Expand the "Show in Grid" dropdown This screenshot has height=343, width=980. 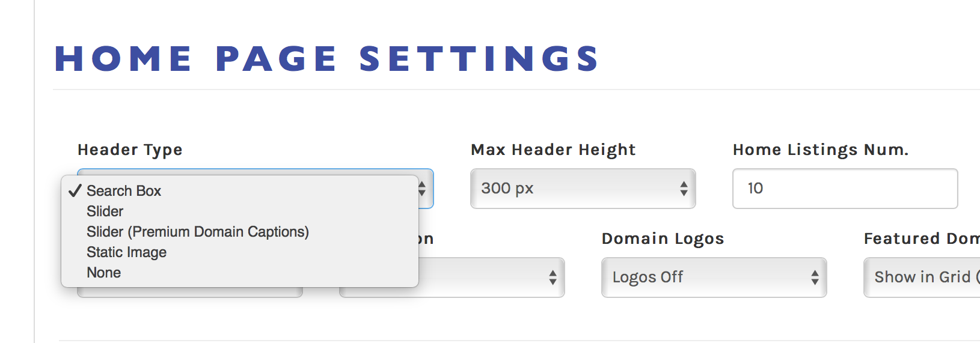(921, 278)
